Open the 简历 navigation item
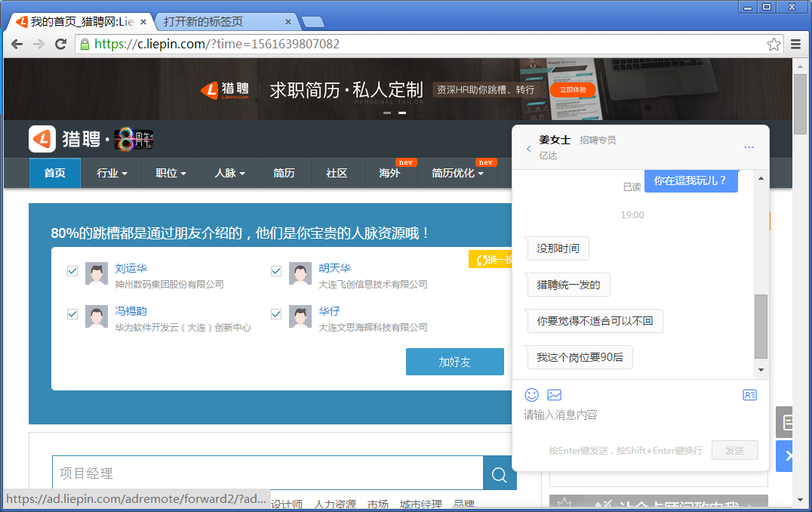This screenshot has width=812, height=512. click(284, 173)
